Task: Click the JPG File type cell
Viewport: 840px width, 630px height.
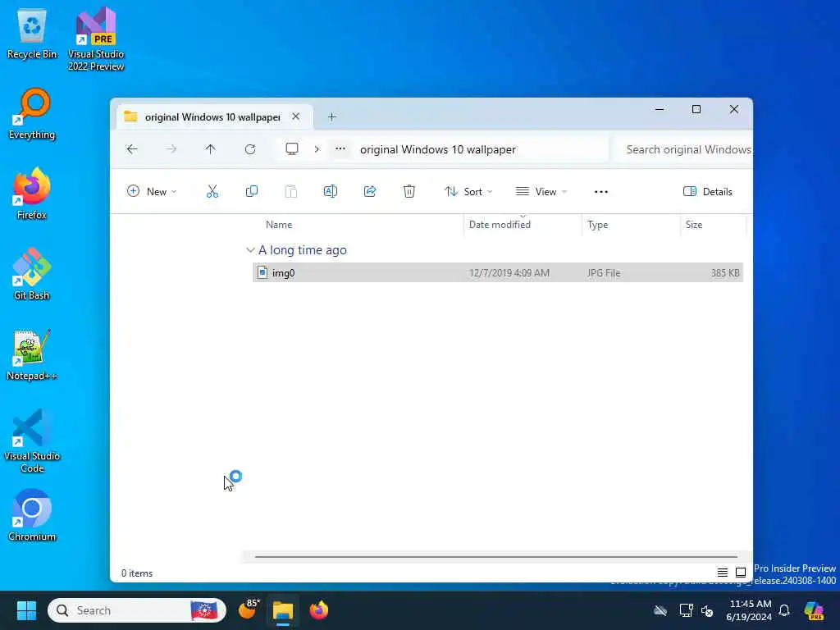Action: 603,272
